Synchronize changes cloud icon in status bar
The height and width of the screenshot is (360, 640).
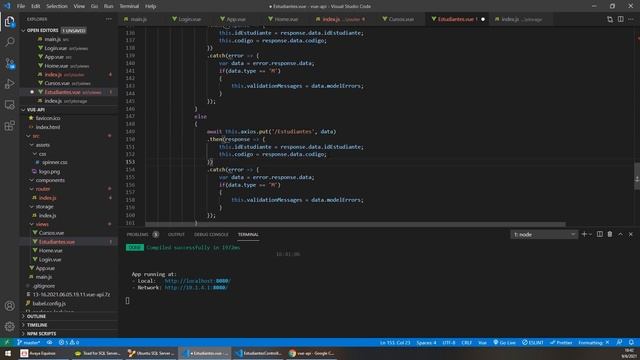pyautogui.click(x=49, y=342)
